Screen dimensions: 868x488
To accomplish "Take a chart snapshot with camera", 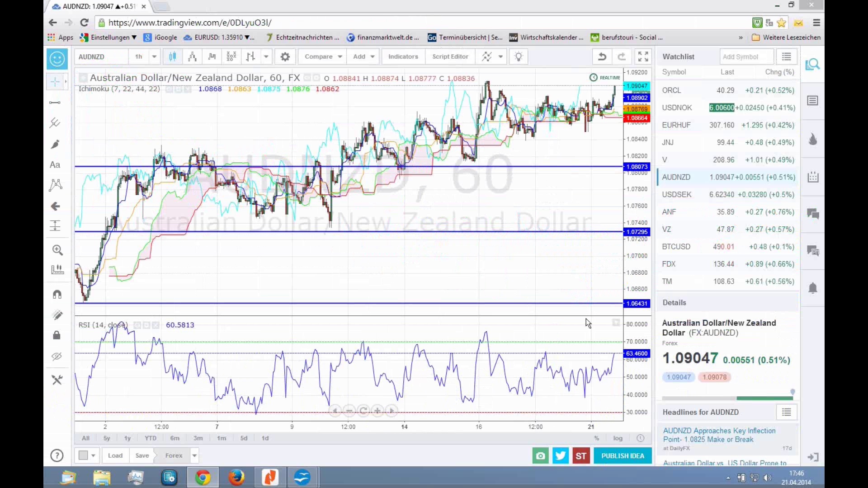I will pos(540,455).
